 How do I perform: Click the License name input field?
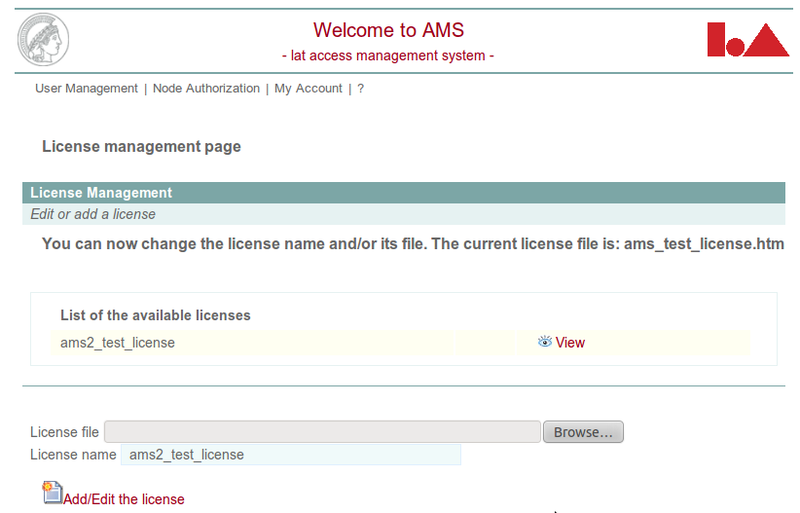click(x=291, y=454)
